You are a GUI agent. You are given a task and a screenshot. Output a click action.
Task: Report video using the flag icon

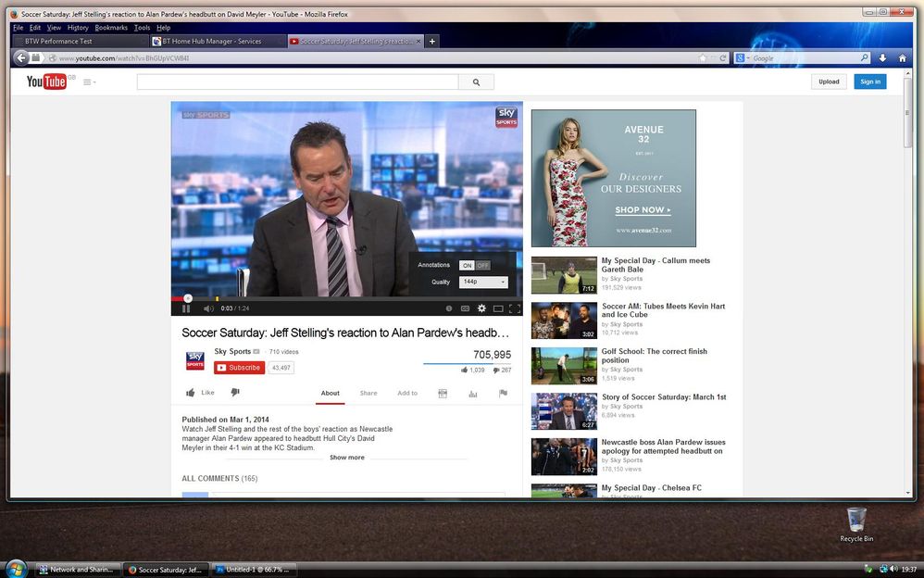click(x=503, y=394)
